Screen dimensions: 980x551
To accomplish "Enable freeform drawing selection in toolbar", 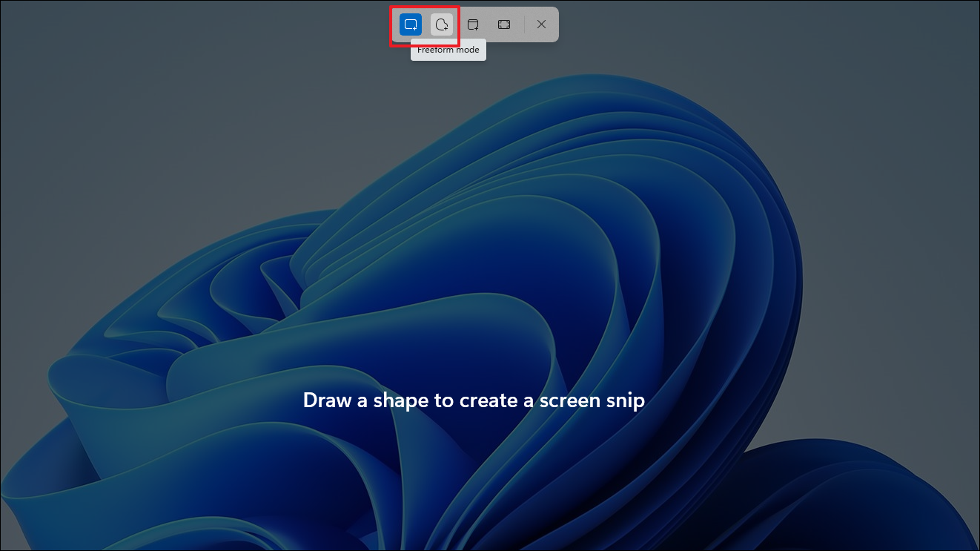I will pos(442,24).
